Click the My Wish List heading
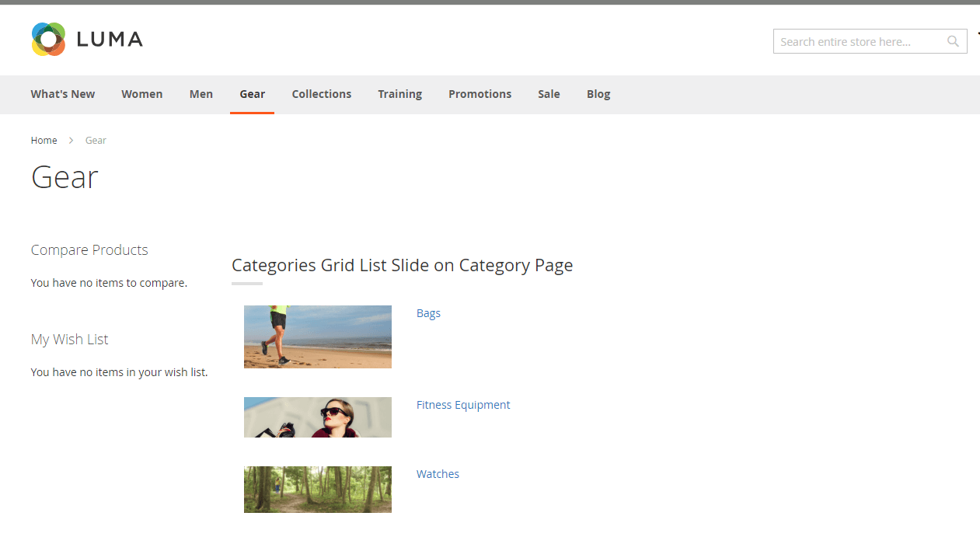 [70, 340]
